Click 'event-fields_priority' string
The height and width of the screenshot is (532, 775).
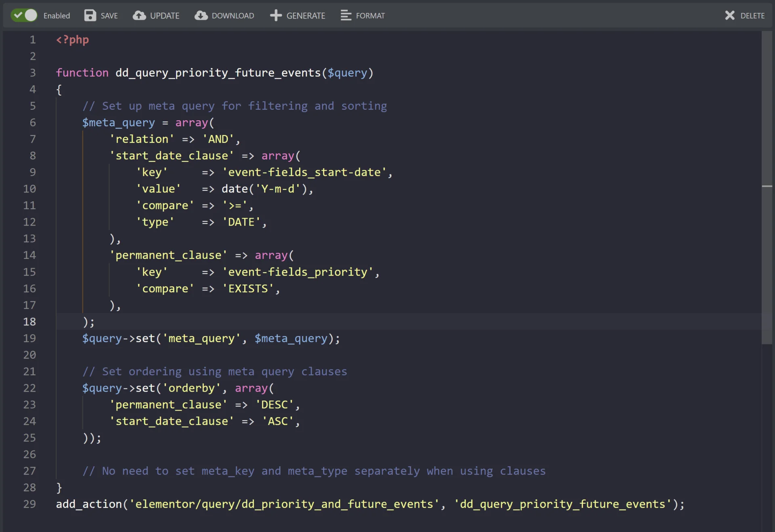point(297,271)
